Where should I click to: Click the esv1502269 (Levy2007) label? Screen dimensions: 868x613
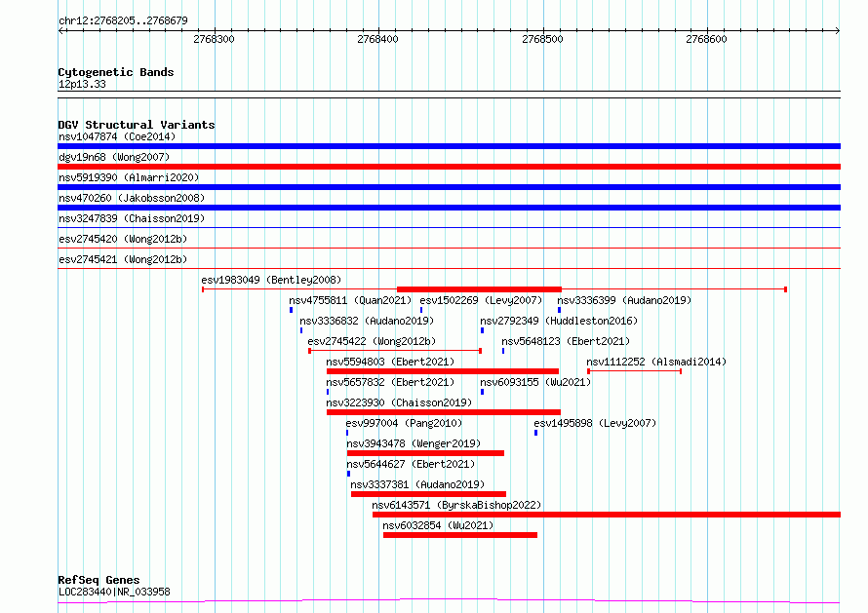click(x=481, y=300)
